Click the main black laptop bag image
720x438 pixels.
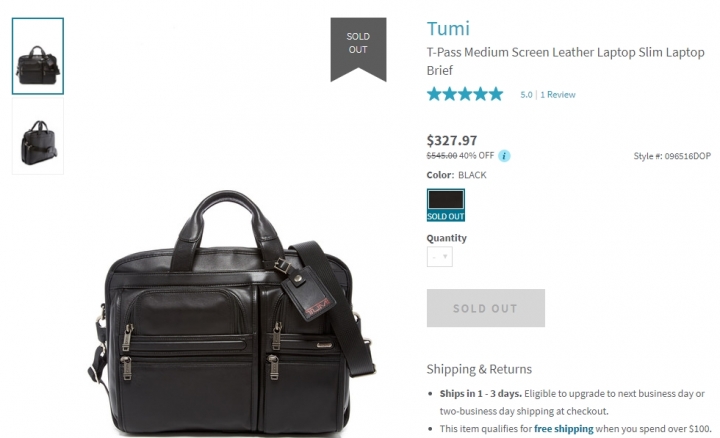[232, 312]
